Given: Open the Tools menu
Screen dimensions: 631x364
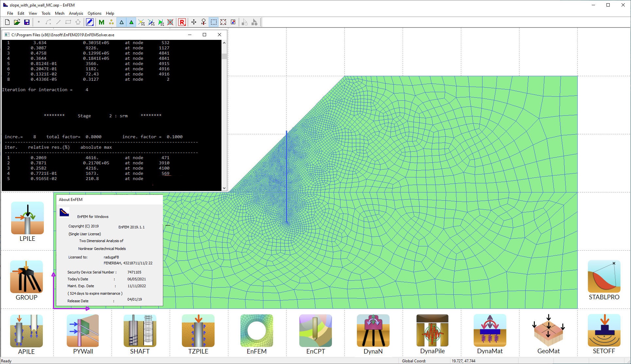Looking at the screenshot, I should point(46,13).
